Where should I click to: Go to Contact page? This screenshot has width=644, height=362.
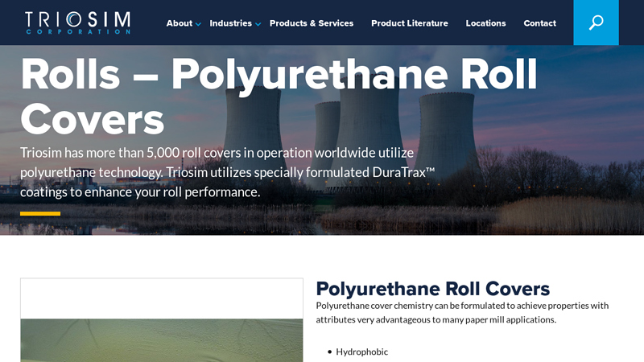(539, 23)
